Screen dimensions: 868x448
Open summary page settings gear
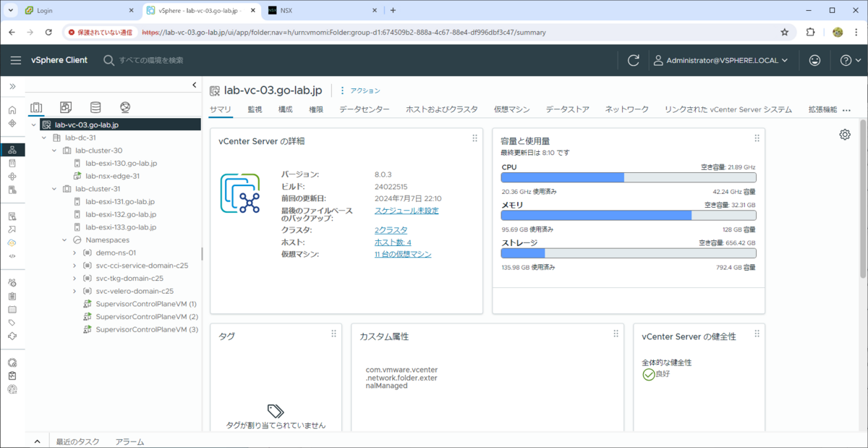click(x=844, y=135)
